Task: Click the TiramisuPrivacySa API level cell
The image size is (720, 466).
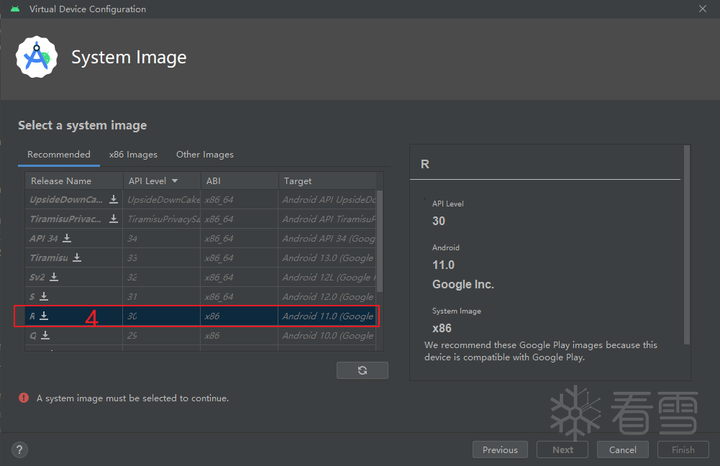Action: point(162,219)
